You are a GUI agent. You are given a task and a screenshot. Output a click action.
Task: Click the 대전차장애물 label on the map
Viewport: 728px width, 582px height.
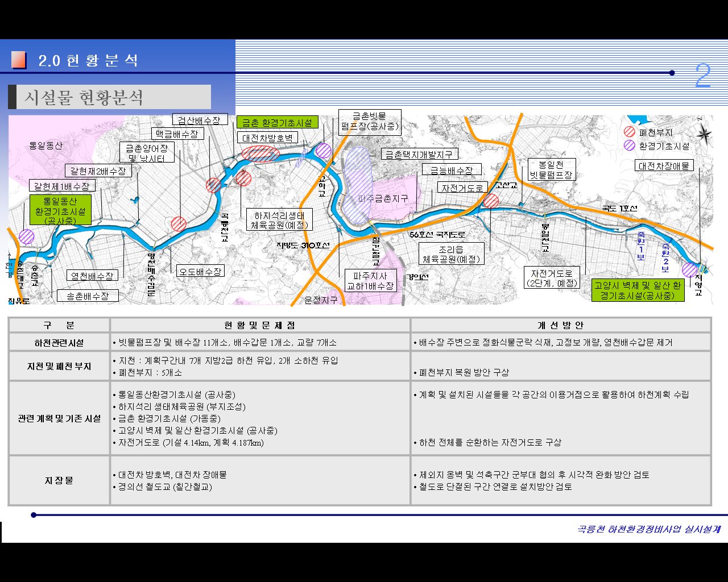point(664,166)
